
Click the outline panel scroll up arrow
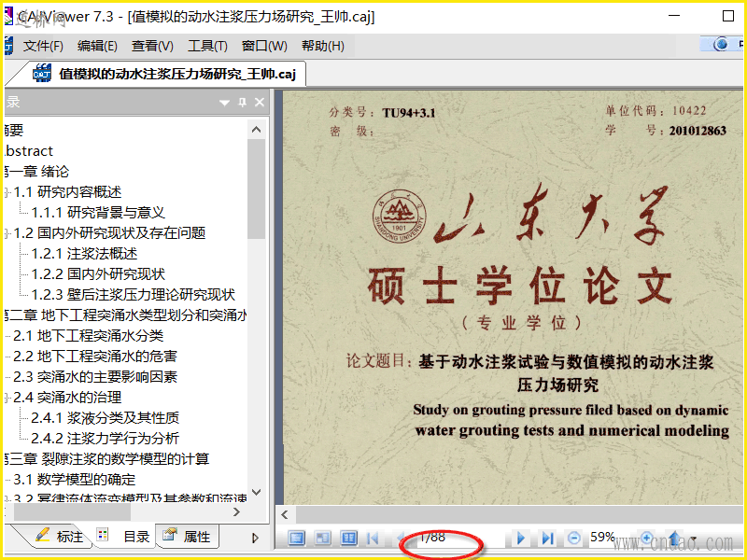[256, 130]
